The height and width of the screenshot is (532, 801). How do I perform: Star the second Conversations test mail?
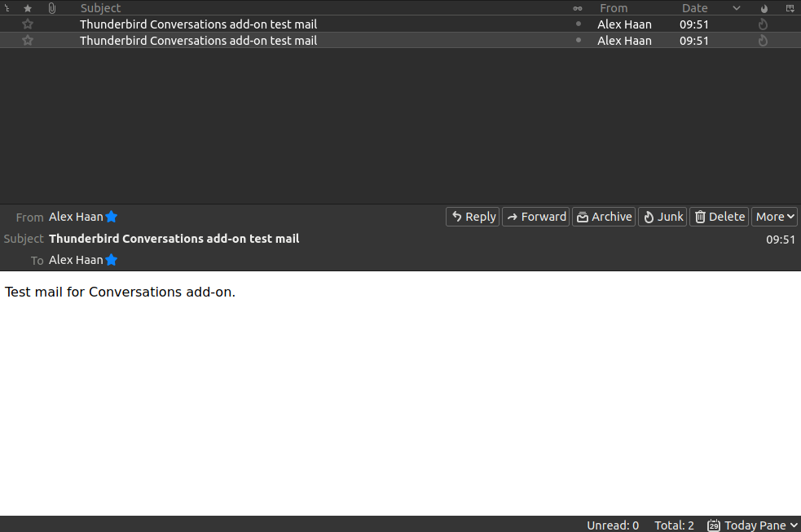[x=27, y=40]
